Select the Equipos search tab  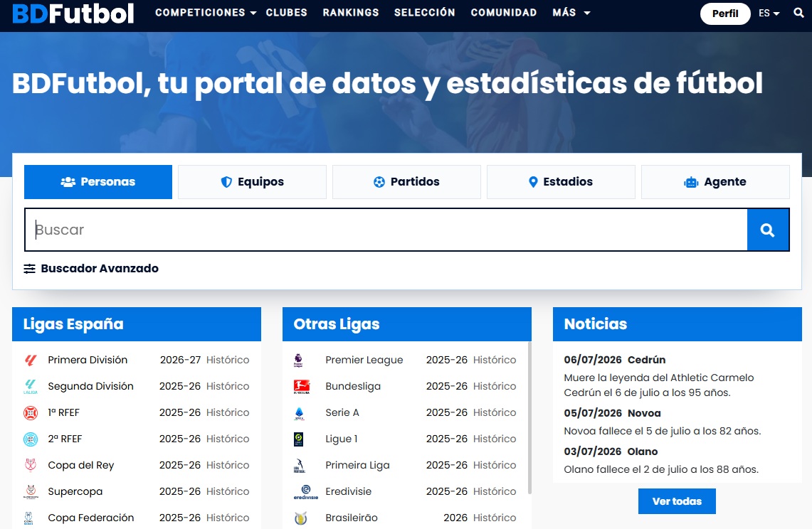pyautogui.click(x=252, y=182)
